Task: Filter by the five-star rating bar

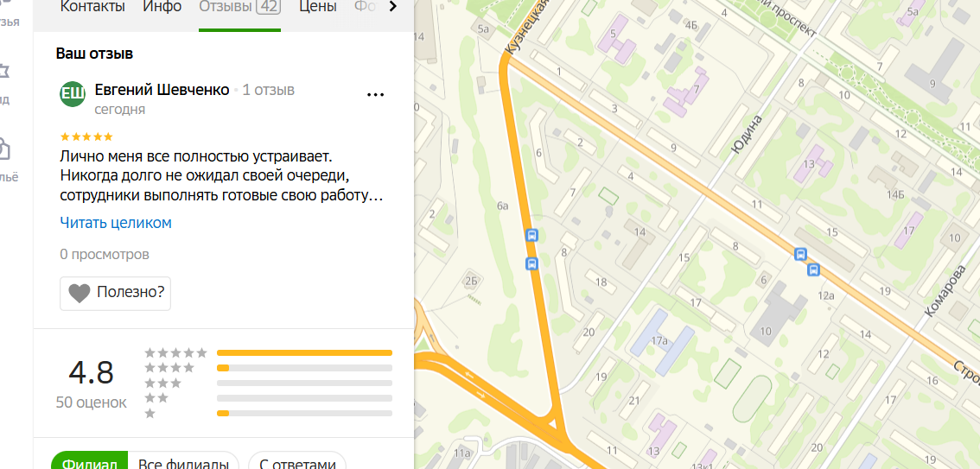Action: pyautogui.click(x=304, y=353)
